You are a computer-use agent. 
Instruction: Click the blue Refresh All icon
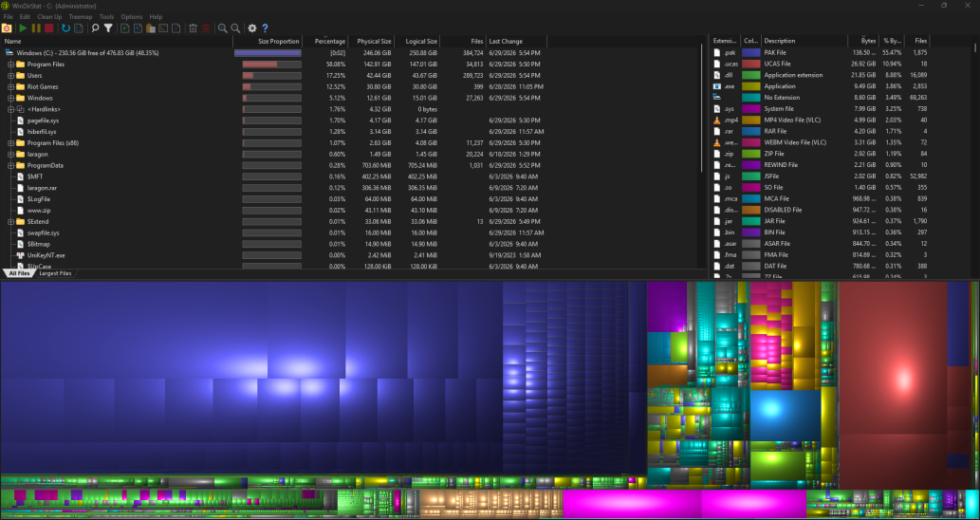coord(66,28)
